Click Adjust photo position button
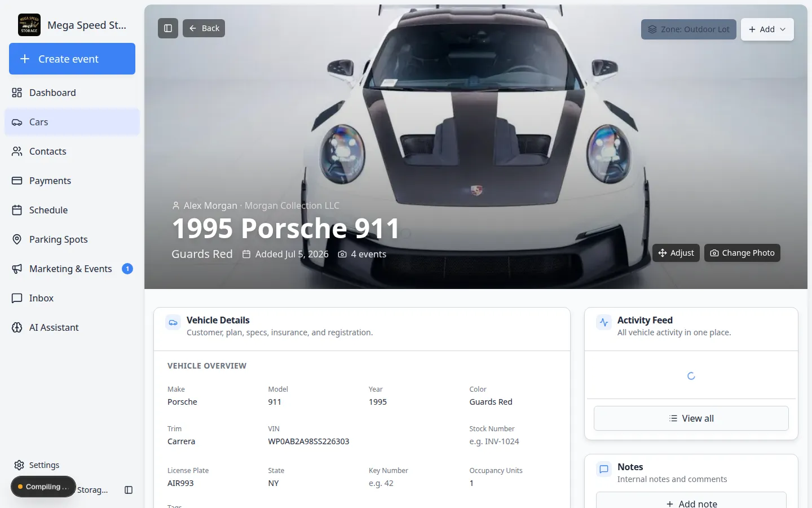Image resolution: width=812 pixels, height=508 pixels. tap(676, 253)
